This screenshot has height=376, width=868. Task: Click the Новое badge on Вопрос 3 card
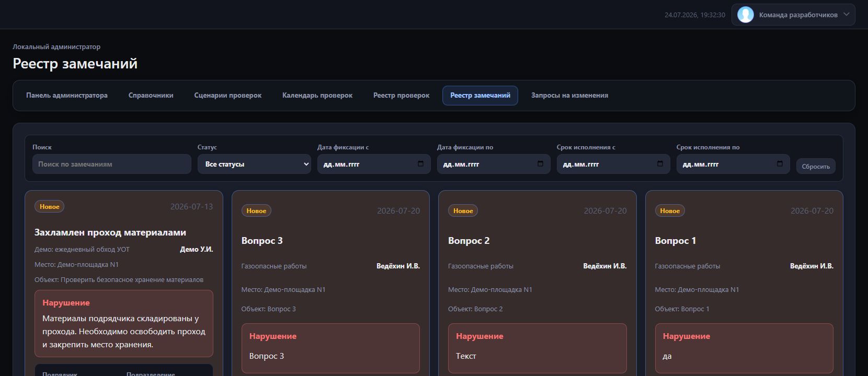(256, 211)
